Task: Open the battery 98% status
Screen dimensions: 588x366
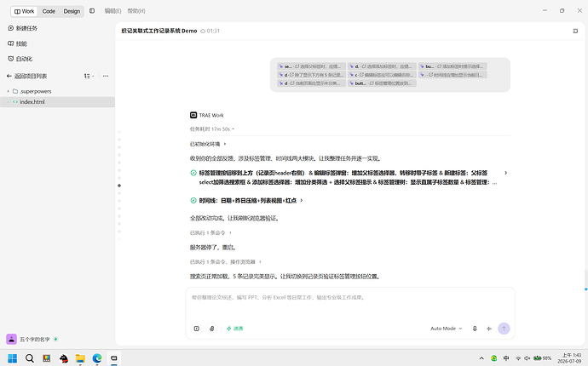Action: point(542,358)
